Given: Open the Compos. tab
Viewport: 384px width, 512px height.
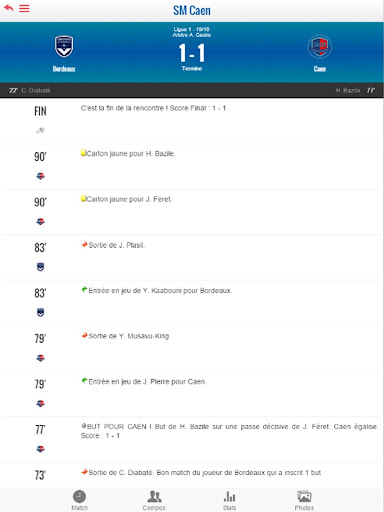Looking at the screenshot, I should tap(154, 500).
